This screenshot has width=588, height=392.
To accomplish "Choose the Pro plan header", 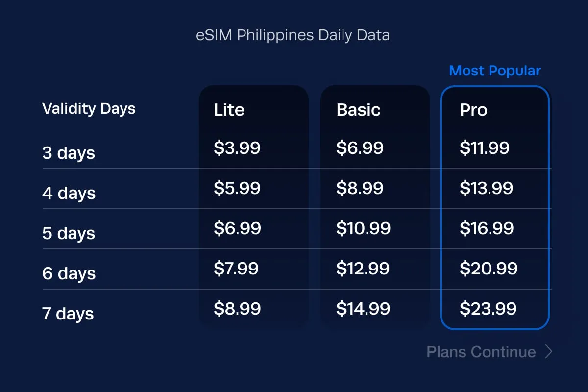I will click(473, 110).
